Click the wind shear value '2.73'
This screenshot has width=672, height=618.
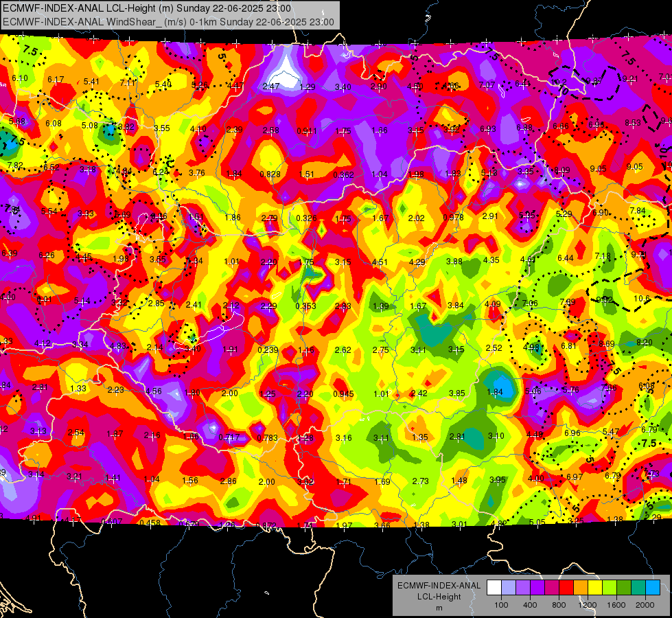pyautogui.click(x=420, y=481)
